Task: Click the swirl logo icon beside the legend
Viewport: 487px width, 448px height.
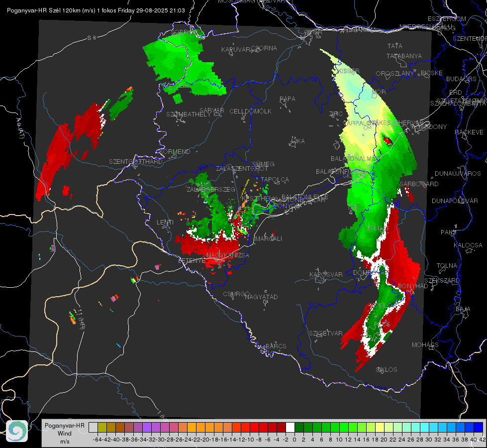Action: click(17, 431)
